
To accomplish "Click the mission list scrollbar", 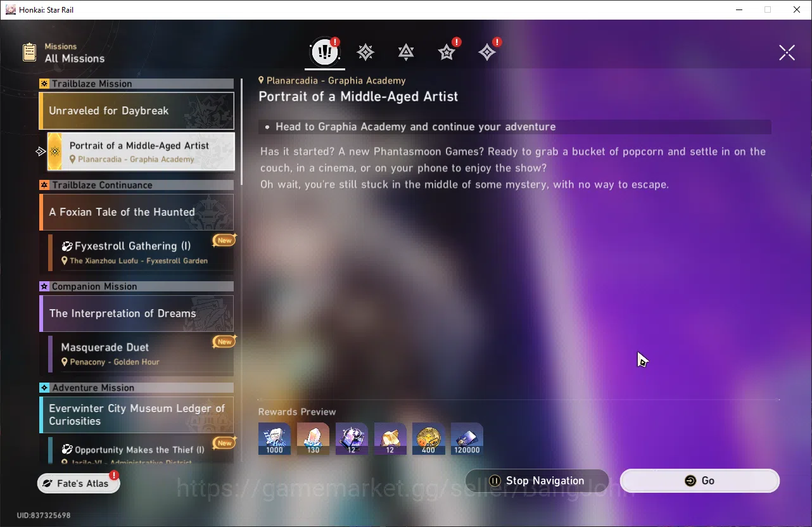I will pos(241,131).
